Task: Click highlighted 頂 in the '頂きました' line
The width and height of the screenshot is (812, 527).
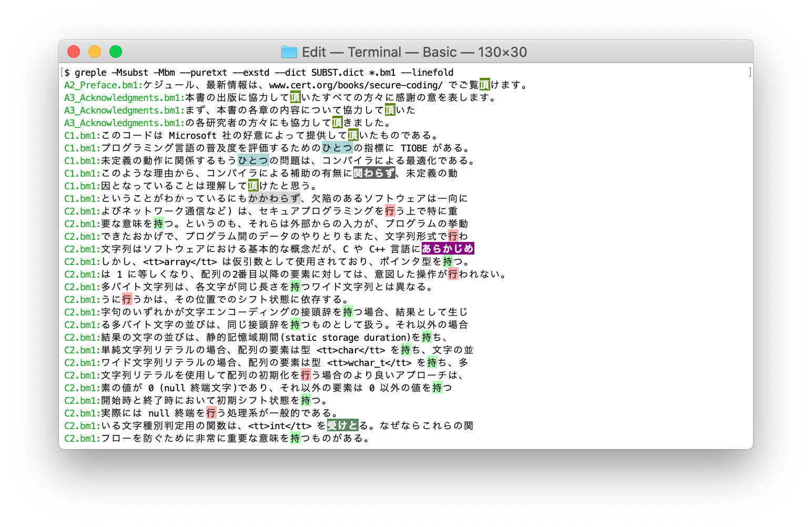Action: [x=338, y=123]
